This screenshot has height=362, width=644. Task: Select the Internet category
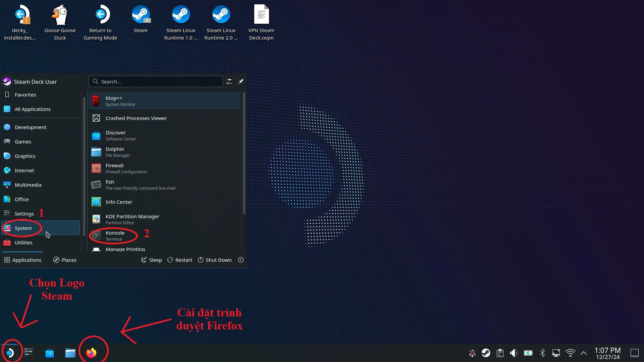pos(41,171)
